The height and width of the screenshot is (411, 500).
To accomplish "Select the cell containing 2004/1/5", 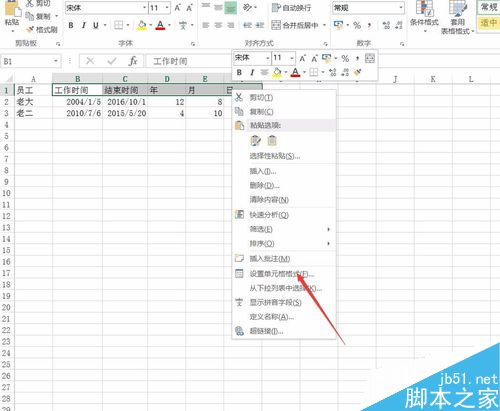I will point(77,102).
